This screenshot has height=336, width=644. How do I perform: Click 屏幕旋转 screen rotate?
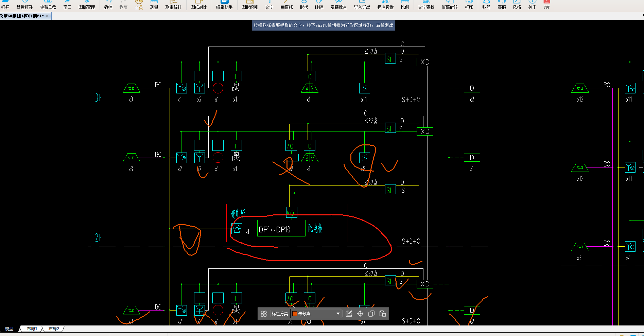(450, 5)
